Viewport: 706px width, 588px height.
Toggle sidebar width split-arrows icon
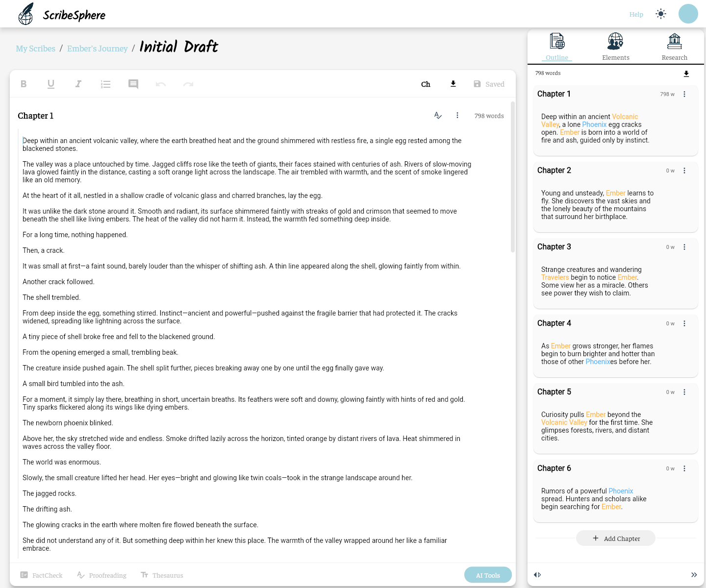pyautogui.click(x=537, y=575)
